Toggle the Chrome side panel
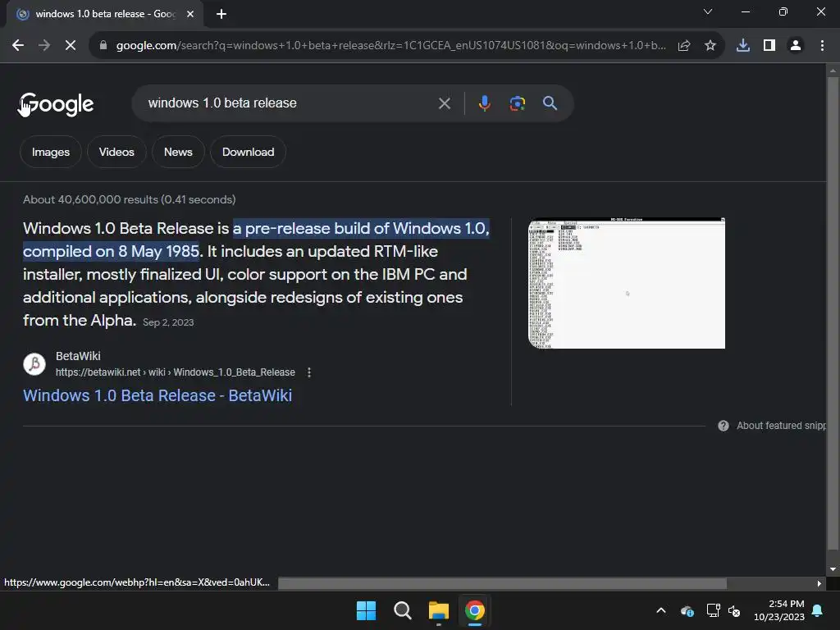The image size is (840, 630). [769, 46]
